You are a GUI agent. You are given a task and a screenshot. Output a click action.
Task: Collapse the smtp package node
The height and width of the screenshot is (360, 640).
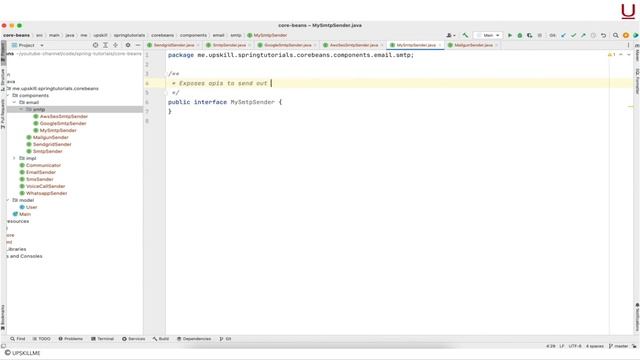pos(22,109)
